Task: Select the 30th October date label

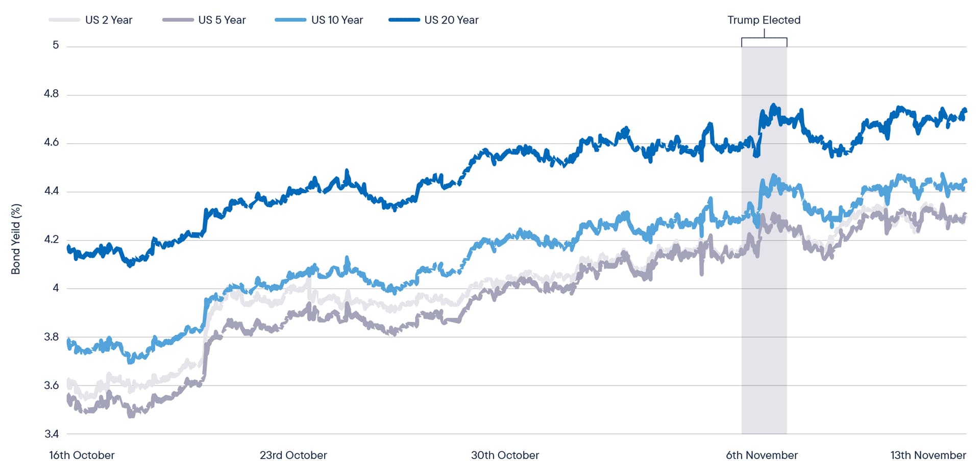Action: click(x=505, y=455)
